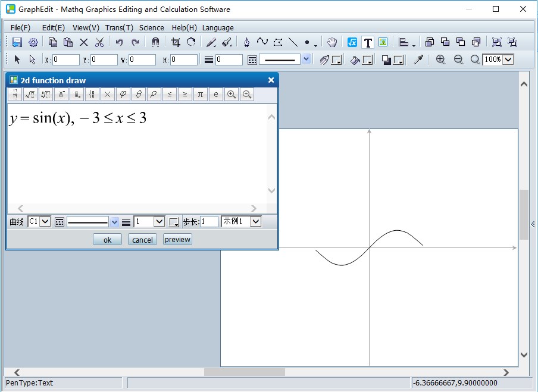This screenshot has width=538, height=392.
Task: Select the Hand pan tool
Action: (332, 42)
